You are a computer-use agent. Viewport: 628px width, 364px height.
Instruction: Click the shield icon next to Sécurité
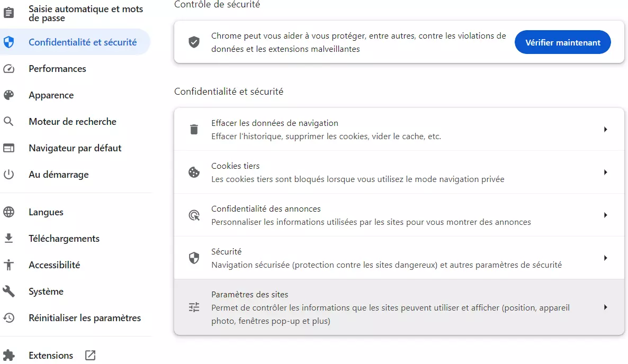pyautogui.click(x=195, y=258)
